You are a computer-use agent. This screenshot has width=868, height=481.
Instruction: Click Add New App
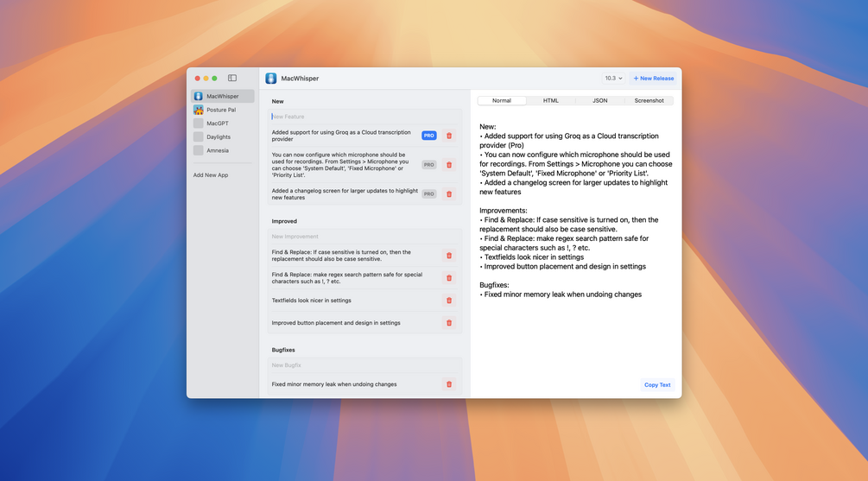coord(211,175)
